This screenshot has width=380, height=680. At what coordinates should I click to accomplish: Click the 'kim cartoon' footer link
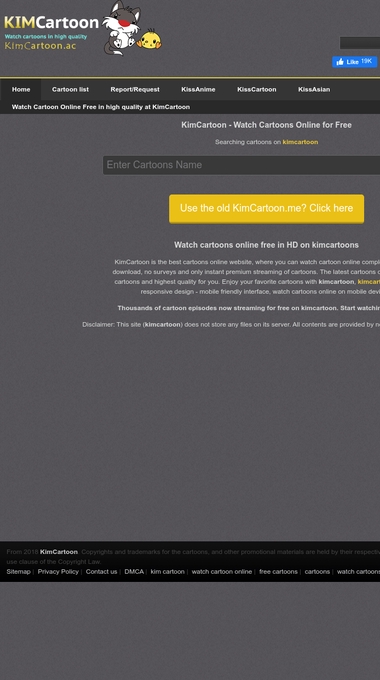tap(167, 572)
